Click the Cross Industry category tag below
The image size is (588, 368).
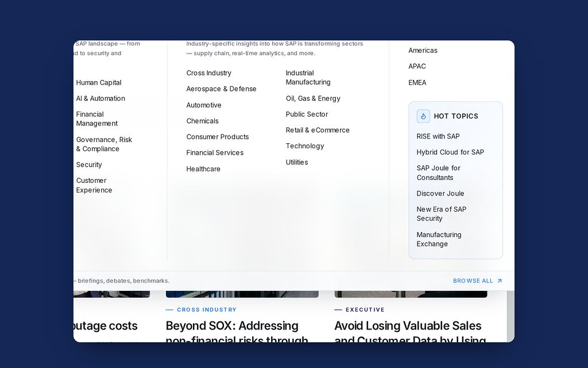(x=207, y=310)
